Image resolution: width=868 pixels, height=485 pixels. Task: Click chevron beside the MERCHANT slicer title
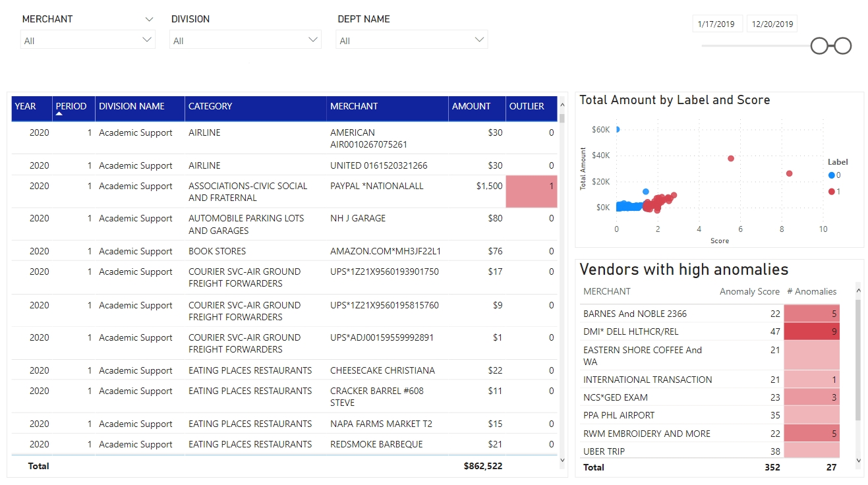point(149,20)
